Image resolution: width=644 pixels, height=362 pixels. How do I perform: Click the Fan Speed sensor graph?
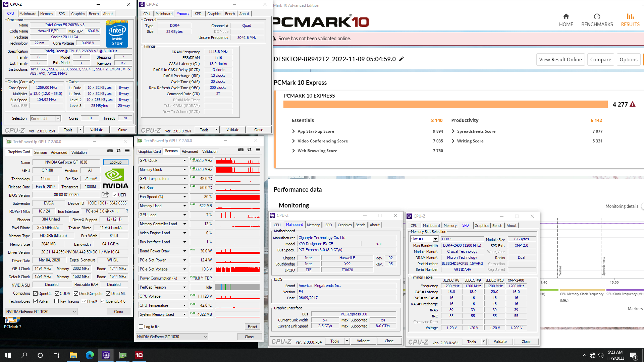pos(237,197)
